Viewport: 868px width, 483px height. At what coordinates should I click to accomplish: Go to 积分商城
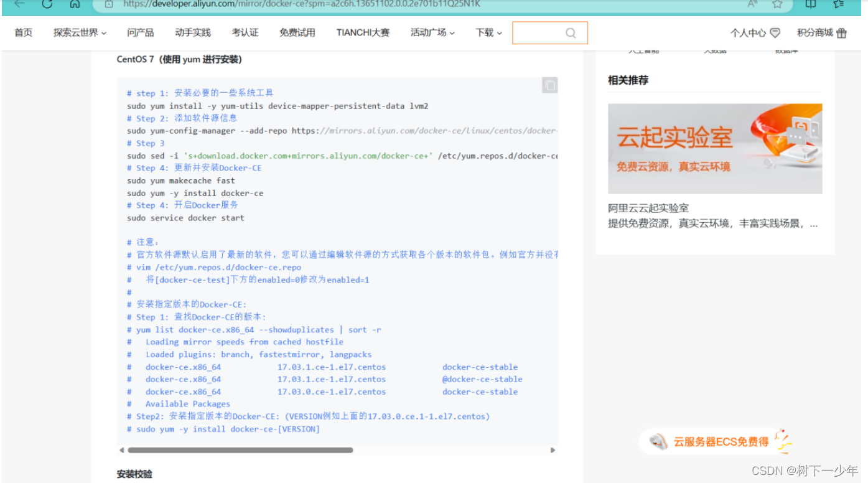click(x=814, y=32)
